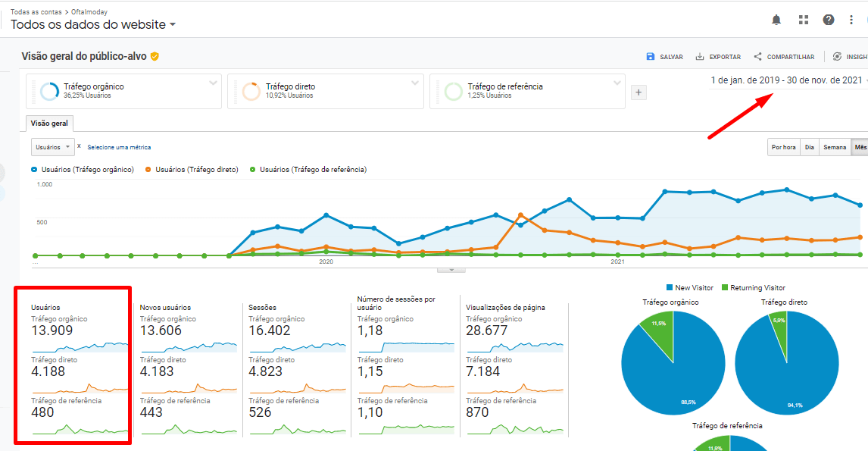Open the date range selector
The image size is (868, 451).
point(786,80)
